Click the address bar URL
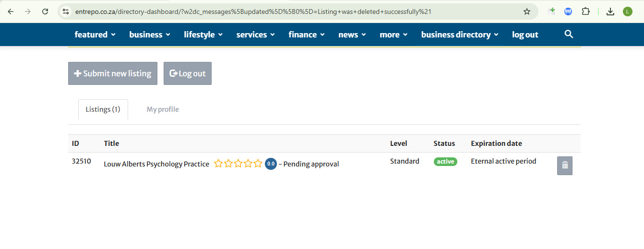Viewport: 644px width, 249px height. [253, 12]
